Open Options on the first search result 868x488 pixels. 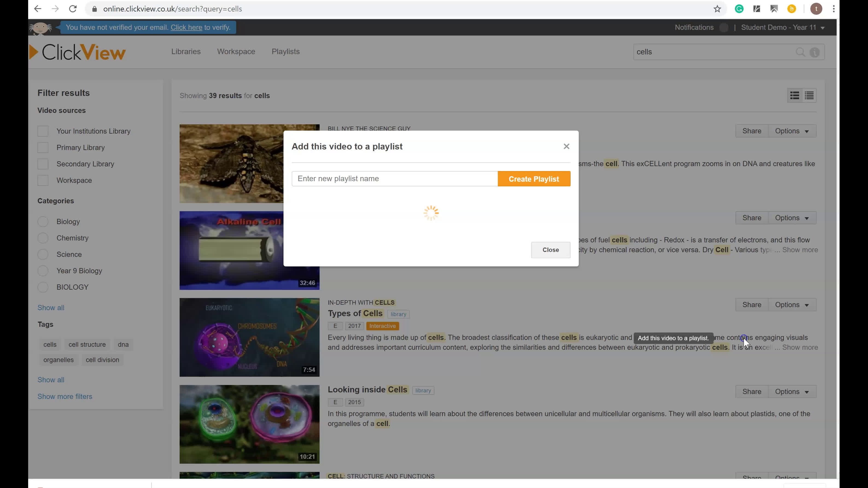tap(792, 131)
